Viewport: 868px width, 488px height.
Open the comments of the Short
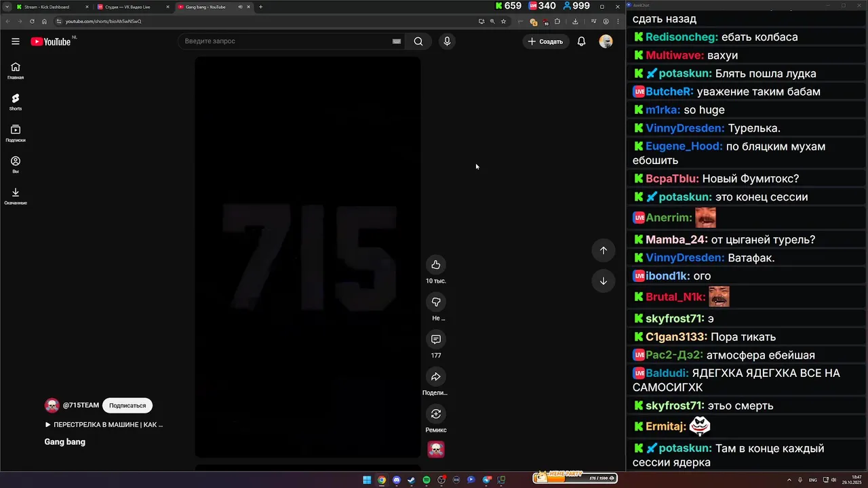click(x=436, y=340)
